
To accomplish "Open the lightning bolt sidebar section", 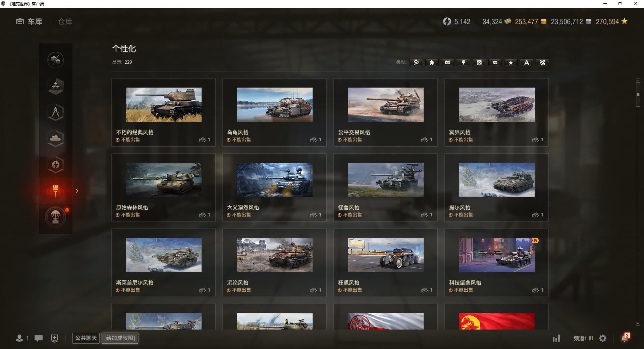I will coord(56,164).
